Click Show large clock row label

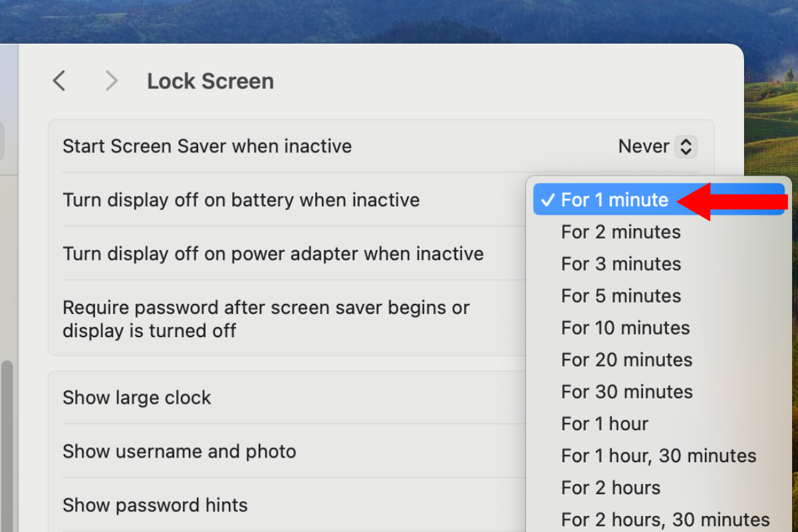[x=136, y=398]
